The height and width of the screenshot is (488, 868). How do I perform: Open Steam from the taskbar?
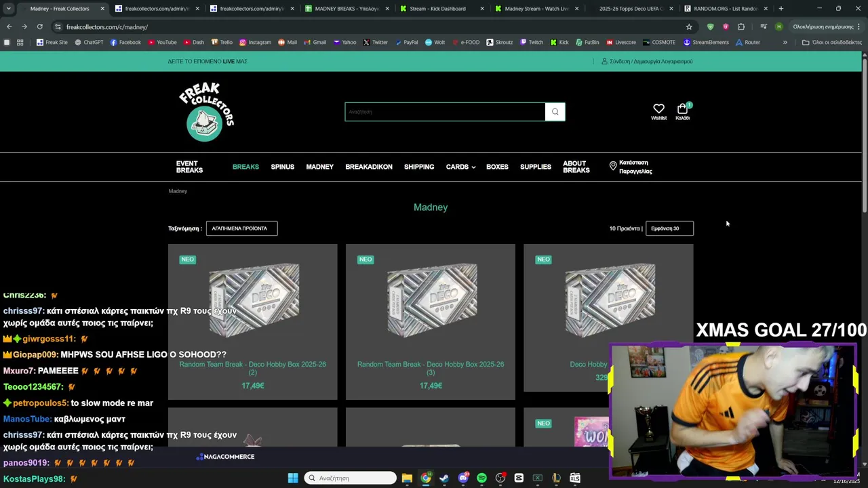(444, 478)
